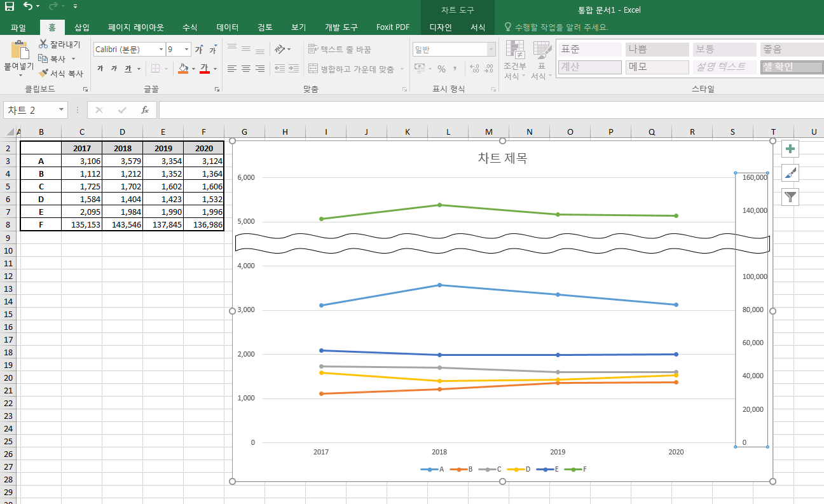Click 병합하고 가운데 맞춤 merge button

pyautogui.click(x=351, y=69)
